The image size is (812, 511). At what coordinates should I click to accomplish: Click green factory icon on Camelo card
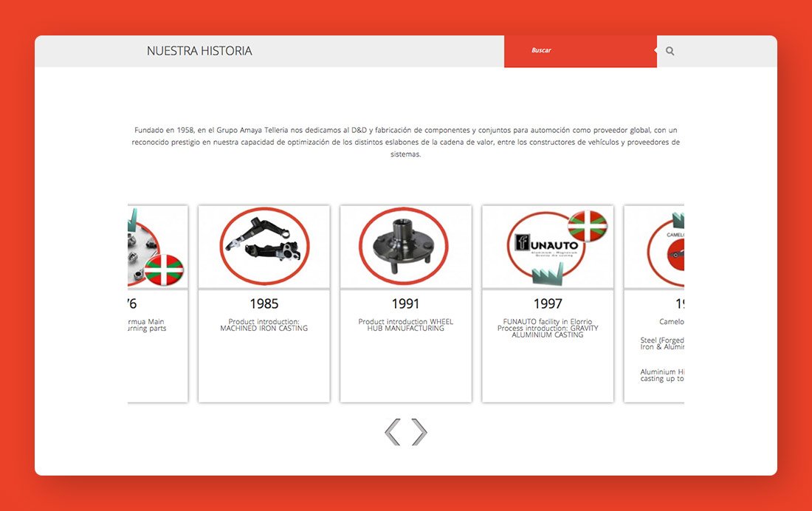point(678,220)
